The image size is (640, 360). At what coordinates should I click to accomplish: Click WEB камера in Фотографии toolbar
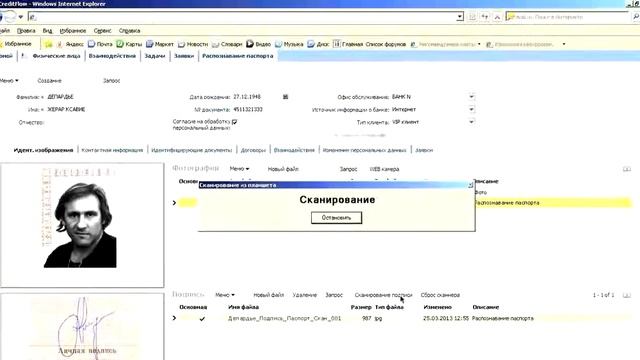coord(384,169)
